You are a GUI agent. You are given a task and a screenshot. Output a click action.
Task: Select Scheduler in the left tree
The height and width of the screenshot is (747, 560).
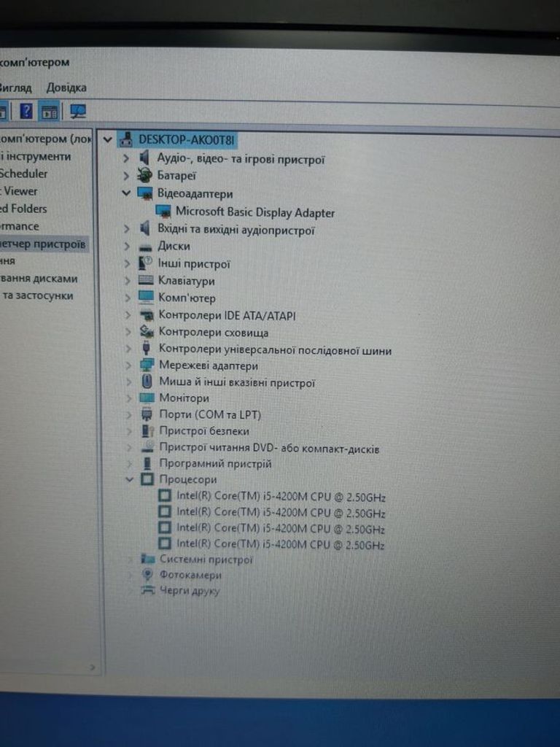click(24, 174)
